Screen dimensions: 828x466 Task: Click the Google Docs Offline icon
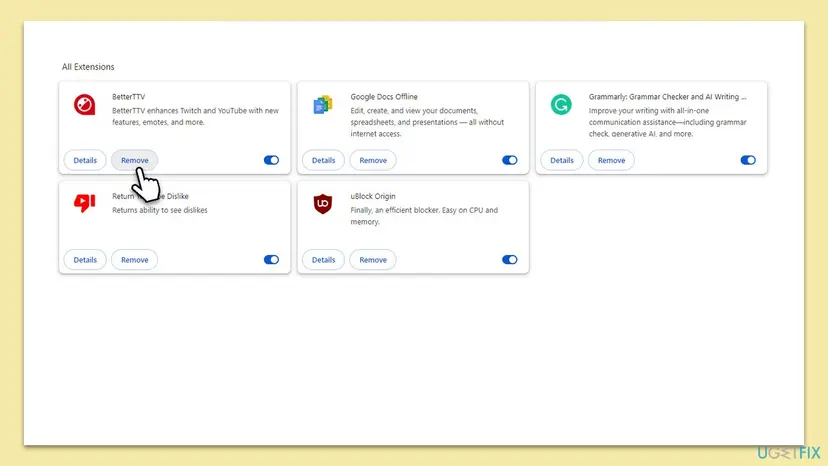point(323,105)
